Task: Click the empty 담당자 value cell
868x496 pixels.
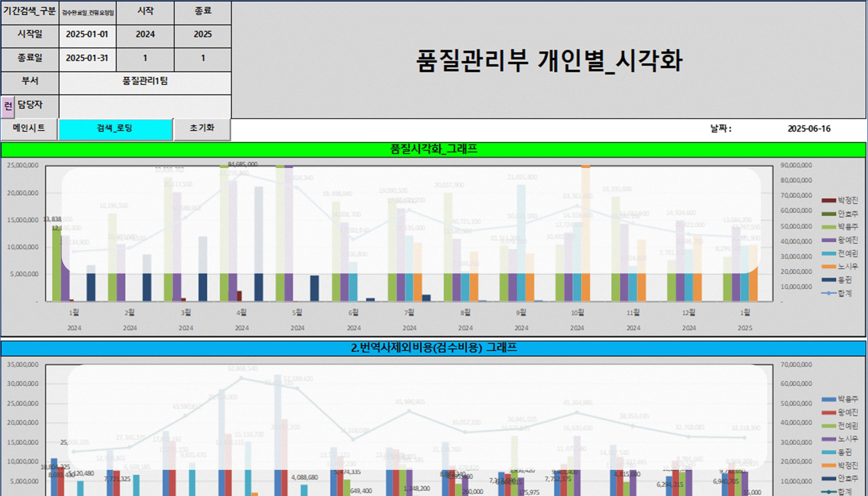Action: [145, 106]
